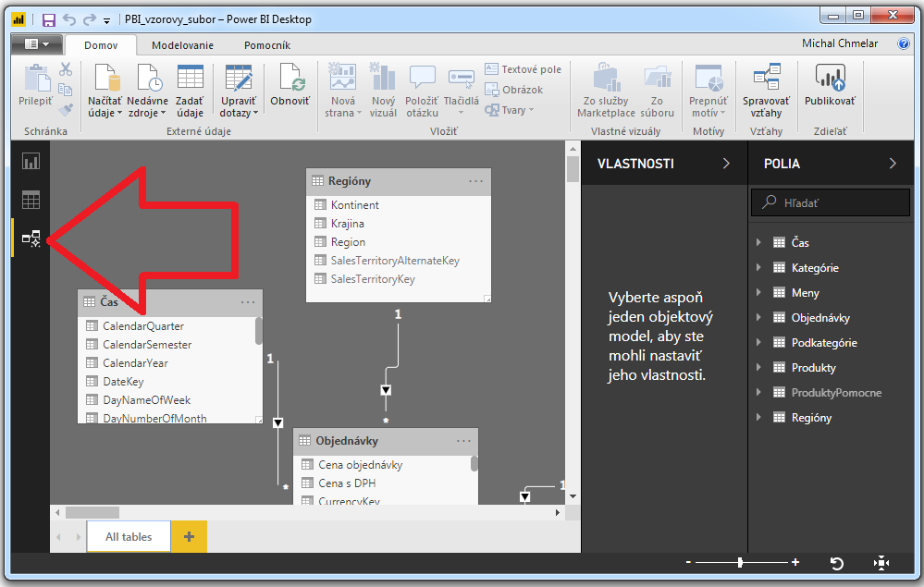The width and height of the screenshot is (924, 587).
Task: Open the Data view table icon
Action: (31, 201)
